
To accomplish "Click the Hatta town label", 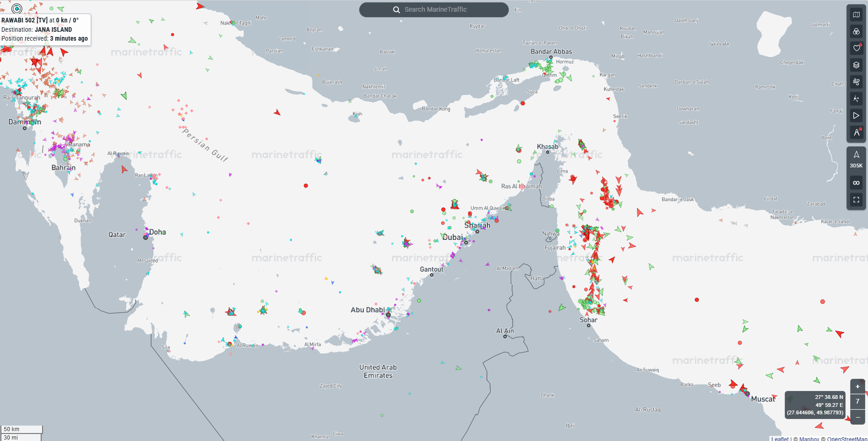I will (537, 278).
